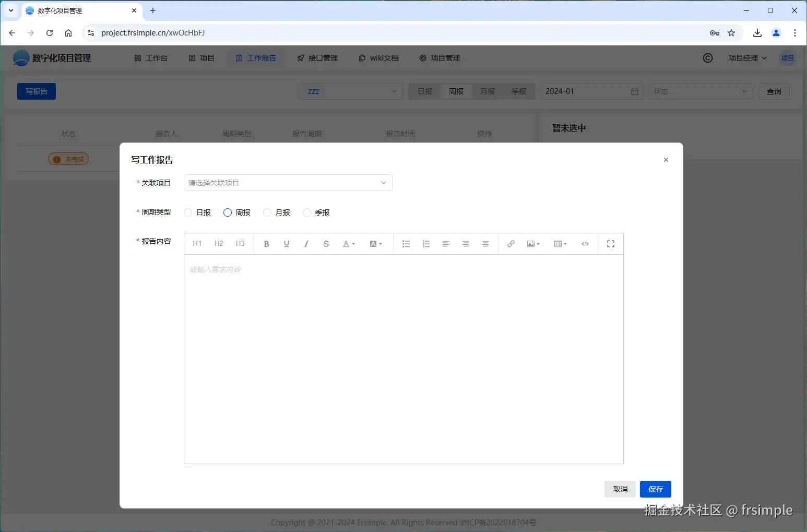The height and width of the screenshot is (532, 807).
Task: Apply italic formatting
Action: [x=306, y=243]
